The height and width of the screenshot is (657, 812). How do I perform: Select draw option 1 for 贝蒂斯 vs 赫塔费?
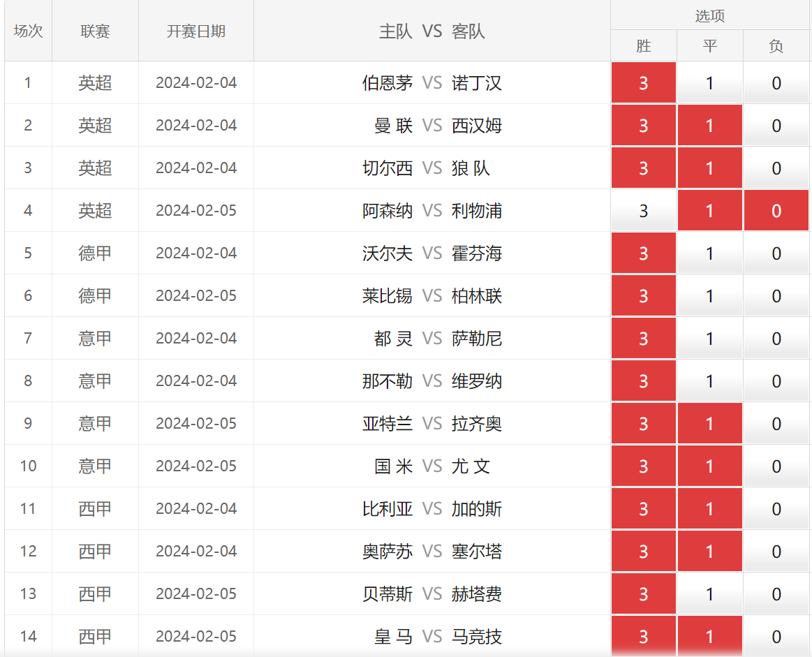(x=709, y=594)
